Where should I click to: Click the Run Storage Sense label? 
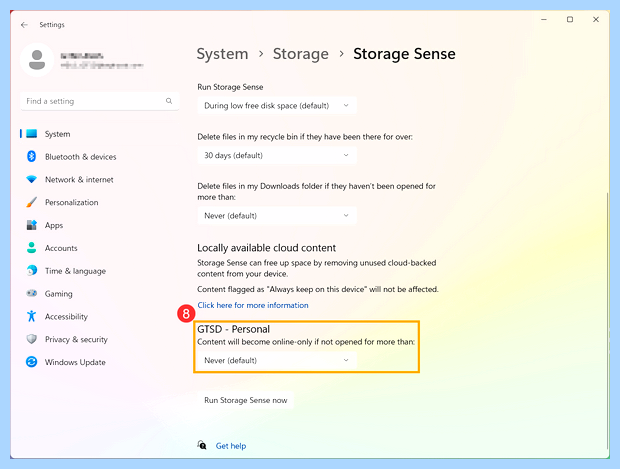(x=230, y=87)
